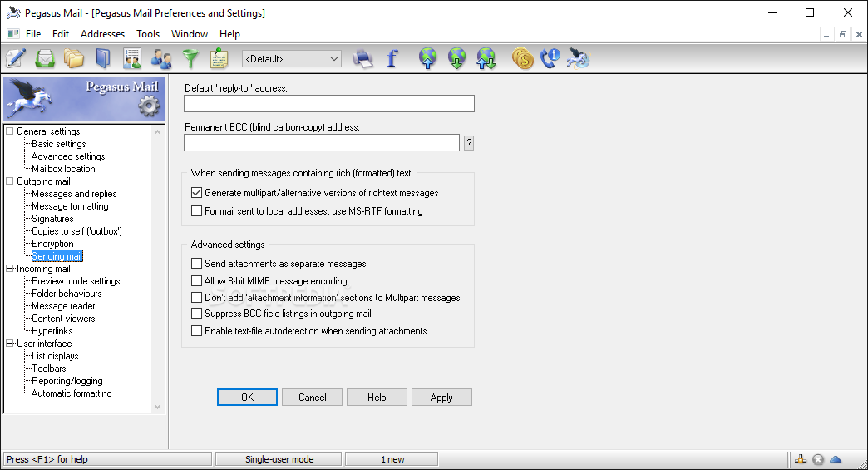Viewport: 868px width, 470px height.
Task: Click the Help button in dialog
Action: click(377, 398)
